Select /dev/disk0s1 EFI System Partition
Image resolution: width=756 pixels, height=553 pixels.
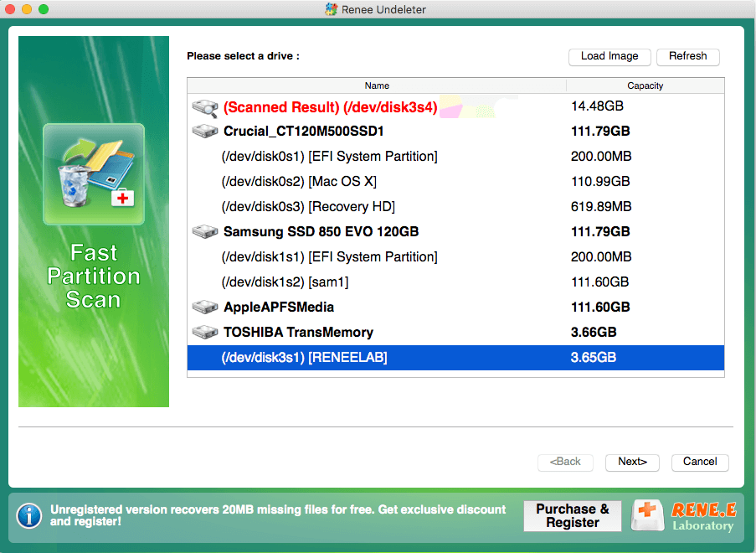[x=455, y=157]
